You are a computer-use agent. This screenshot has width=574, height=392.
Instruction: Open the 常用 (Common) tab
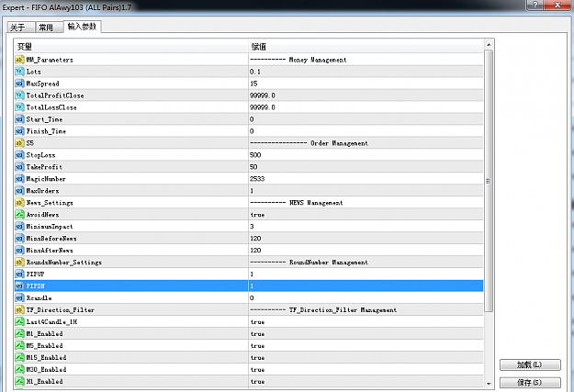[49, 28]
